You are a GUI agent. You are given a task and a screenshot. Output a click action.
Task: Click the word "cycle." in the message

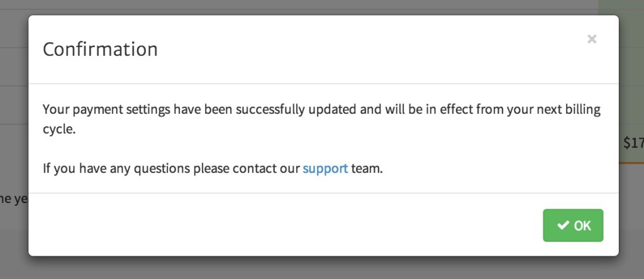[x=59, y=131]
